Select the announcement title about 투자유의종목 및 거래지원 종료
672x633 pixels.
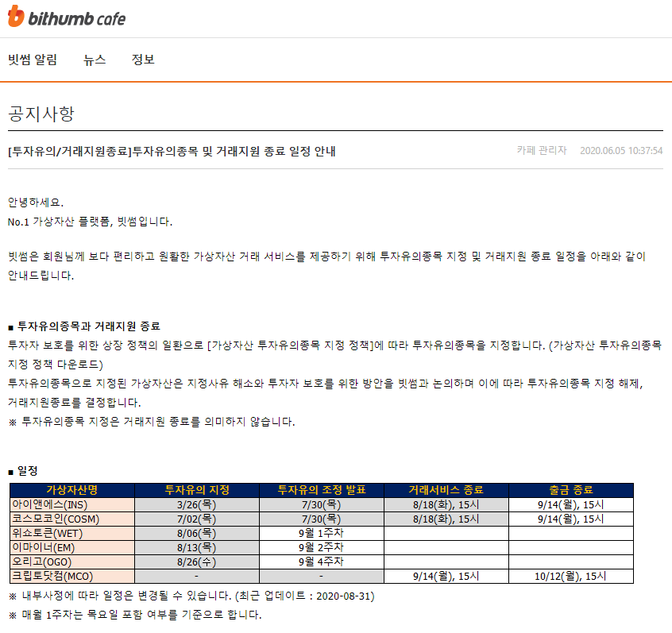pos(172,151)
